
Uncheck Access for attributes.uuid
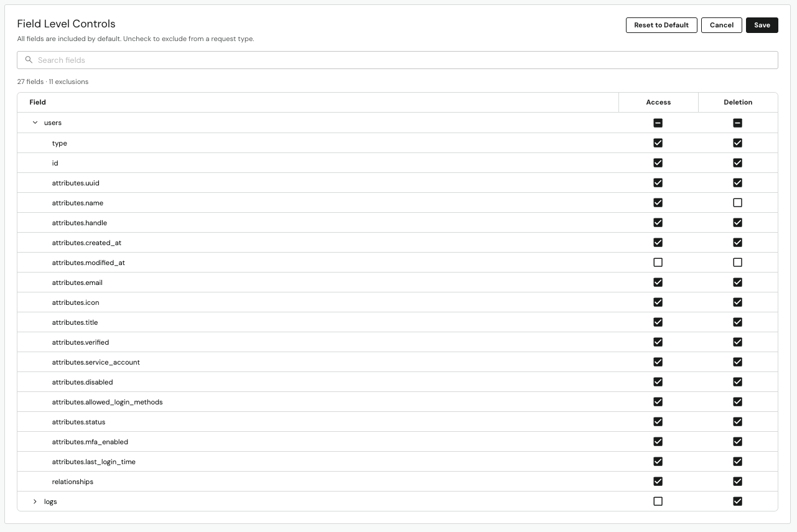(658, 183)
